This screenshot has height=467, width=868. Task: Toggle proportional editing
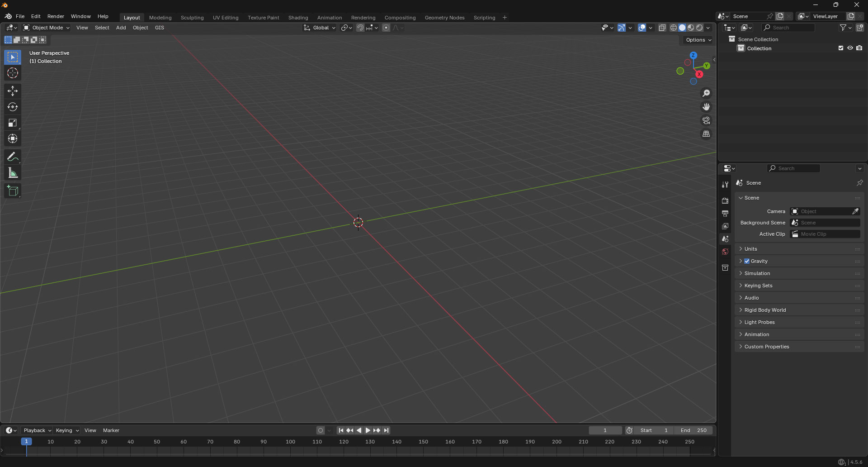pyautogui.click(x=386, y=28)
